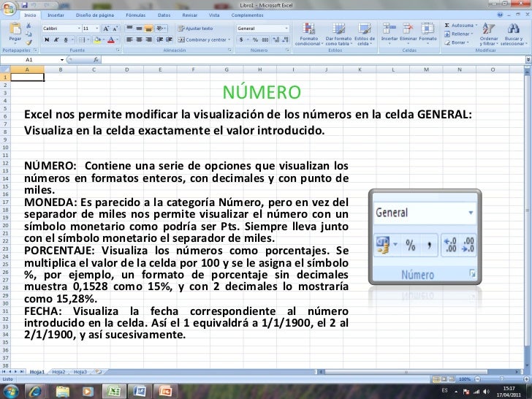Click the insert function fx icon
Image resolution: width=532 pixels, height=399 pixels.
(96, 60)
